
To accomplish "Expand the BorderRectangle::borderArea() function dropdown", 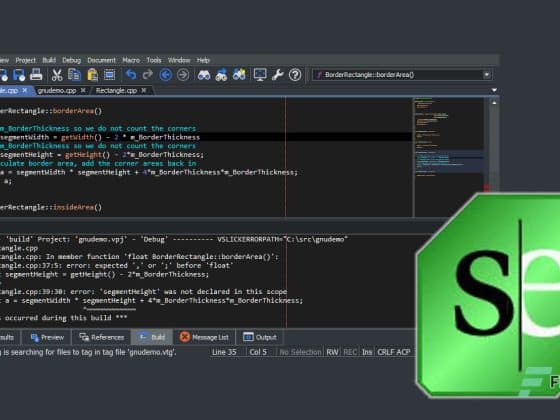I will 486,75.
